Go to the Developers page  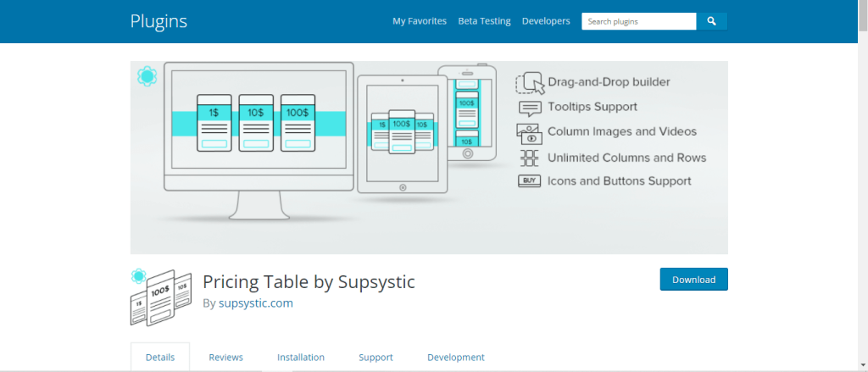click(546, 21)
